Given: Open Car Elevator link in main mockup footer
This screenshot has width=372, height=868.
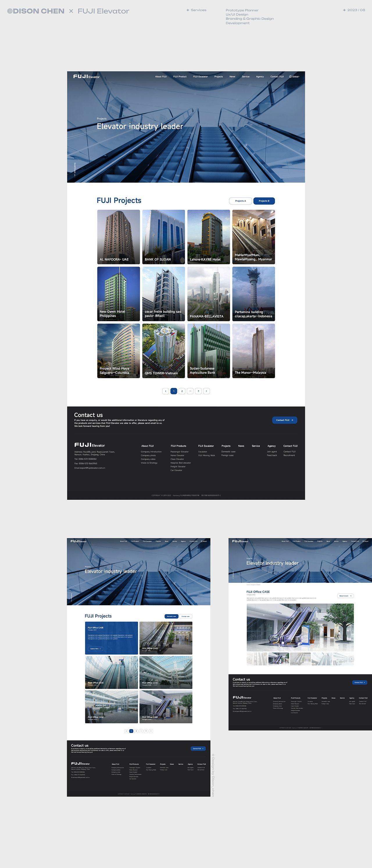Looking at the screenshot, I should [x=176, y=470].
